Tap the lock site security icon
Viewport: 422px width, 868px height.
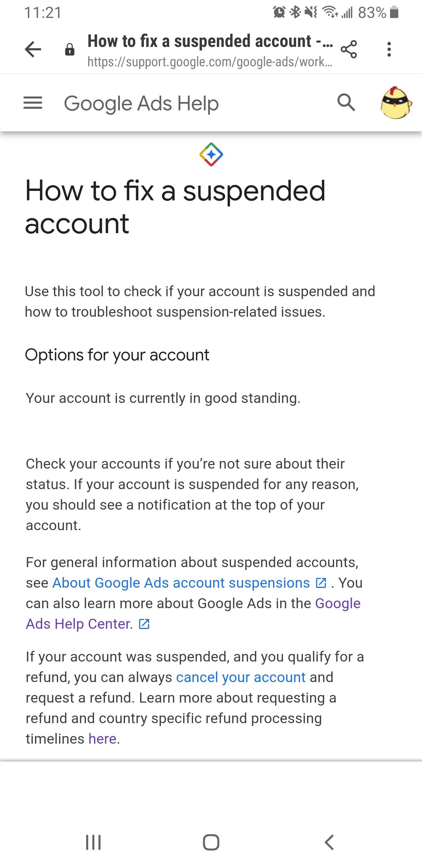pyautogui.click(x=70, y=50)
